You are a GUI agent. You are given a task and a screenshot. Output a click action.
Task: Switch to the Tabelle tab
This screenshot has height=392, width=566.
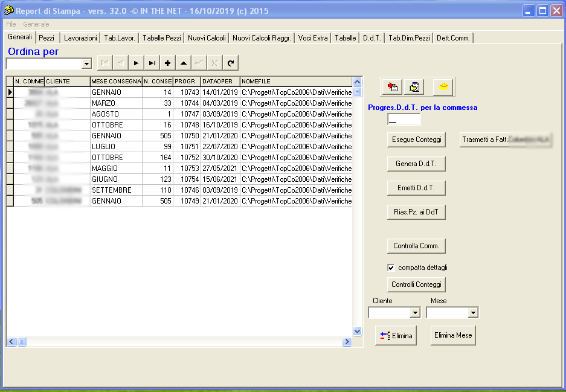pyautogui.click(x=346, y=38)
